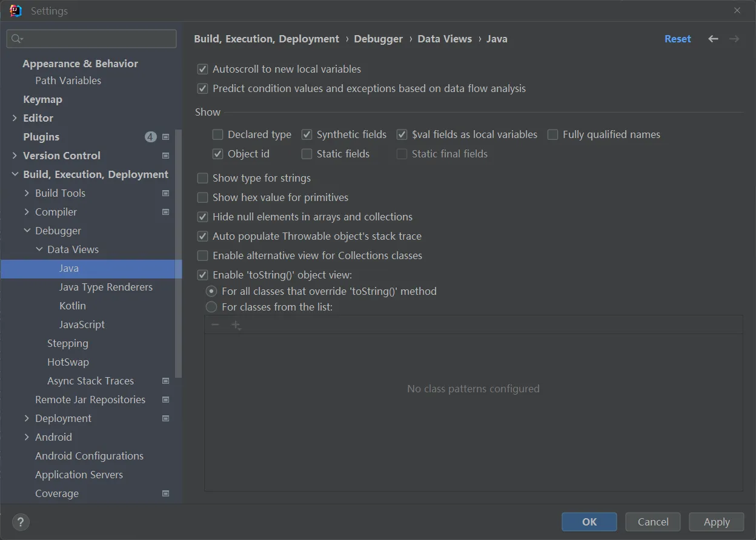Image resolution: width=756 pixels, height=540 pixels.
Task: Expand the Build Tools node
Action: pyautogui.click(x=27, y=193)
